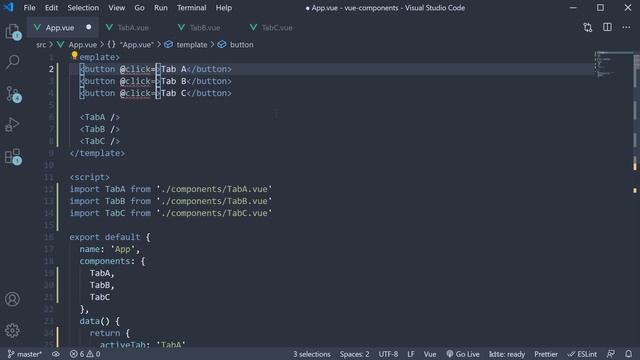Change the LF end-of-line sequence
Image resolution: width=640 pixels, height=360 pixels.
(x=411, y=354)
